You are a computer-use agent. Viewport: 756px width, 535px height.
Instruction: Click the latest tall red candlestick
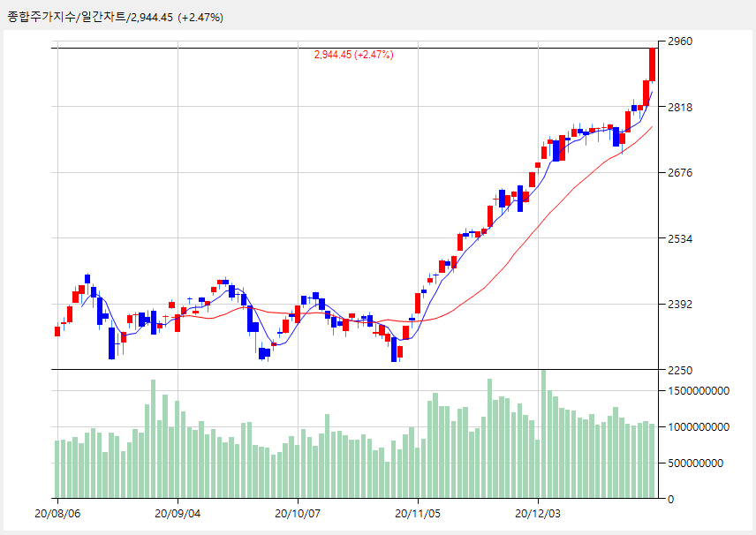tap(652, 64)
